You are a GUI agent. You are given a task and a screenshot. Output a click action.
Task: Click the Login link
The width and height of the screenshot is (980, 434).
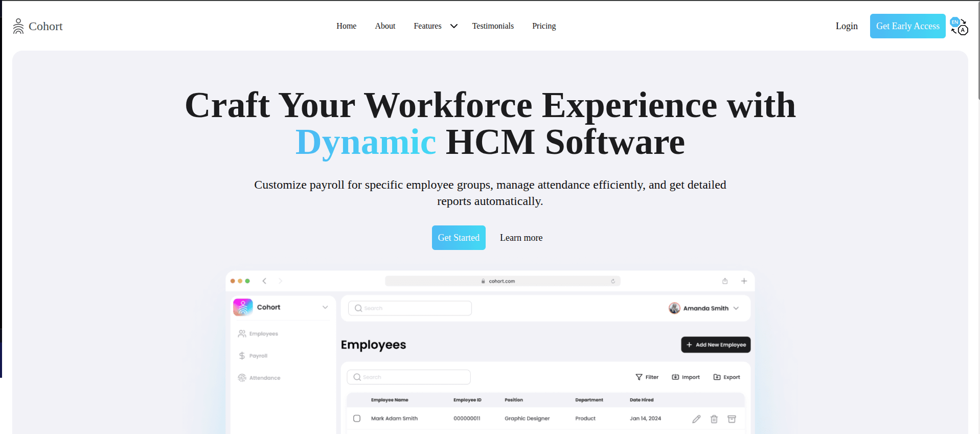tap(847, 26)
